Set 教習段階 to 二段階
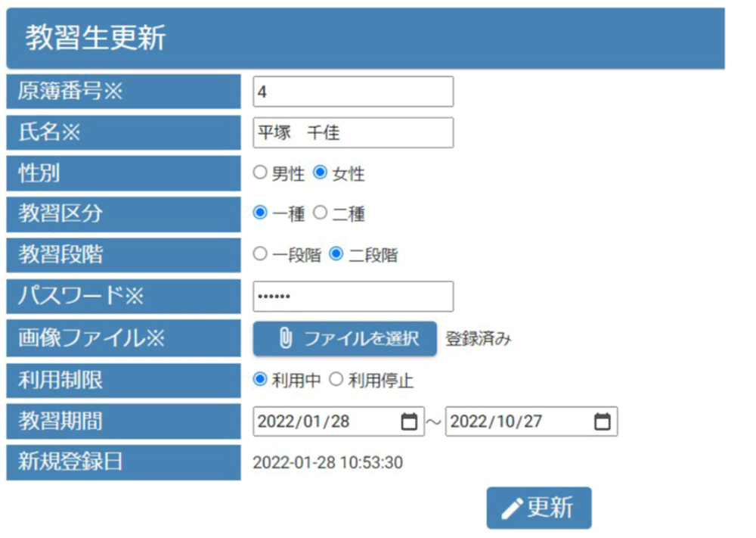Screen dimensions: 756x538 point(336,255)
